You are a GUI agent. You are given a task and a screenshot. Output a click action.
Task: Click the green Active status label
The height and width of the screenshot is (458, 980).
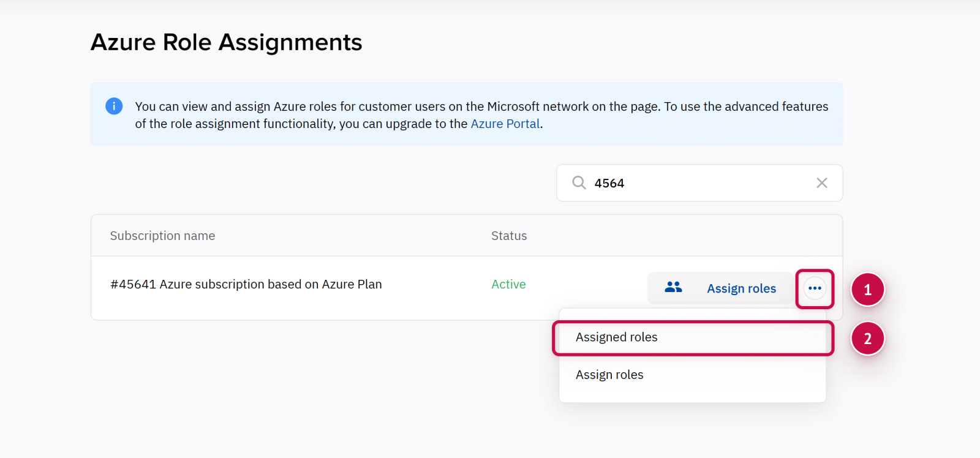508,284
